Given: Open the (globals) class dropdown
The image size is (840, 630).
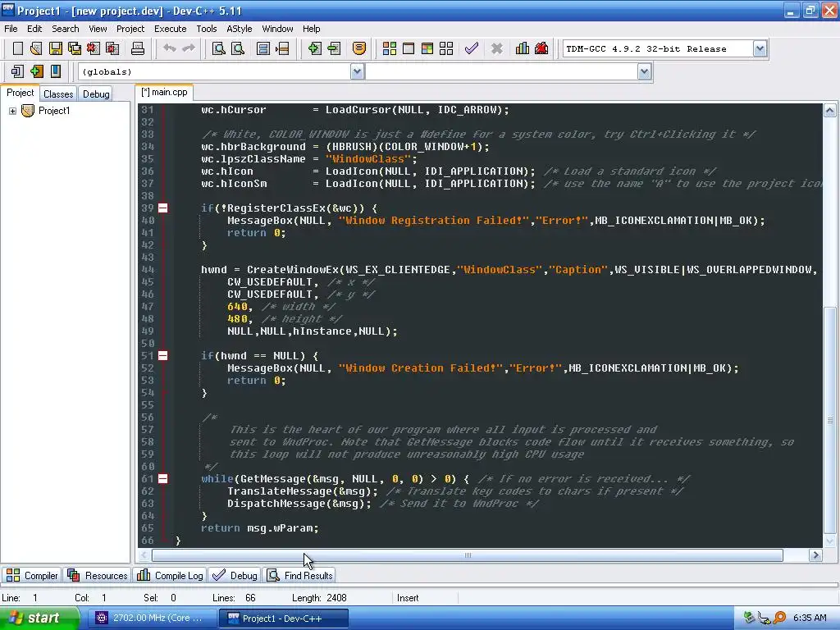Looking at the screenshot, I should (x=358, y=71).
